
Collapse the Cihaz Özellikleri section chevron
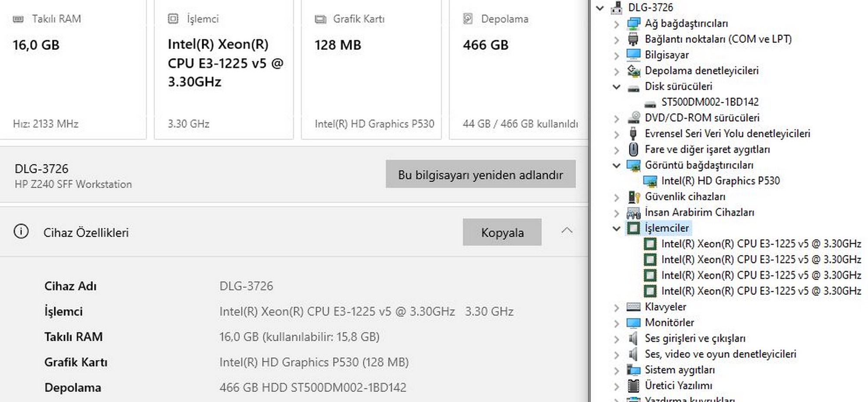[566, 231]
